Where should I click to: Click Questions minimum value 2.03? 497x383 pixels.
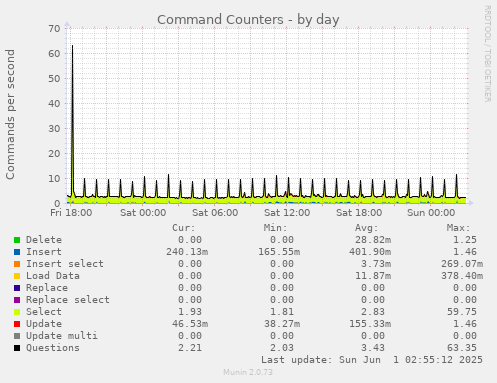coord(282,348)
